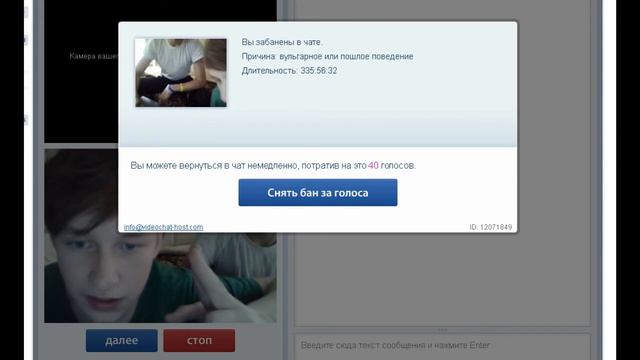640x360 pixels.
Task: Select the duration value '335:58:32'
Action: click(319, 71)
